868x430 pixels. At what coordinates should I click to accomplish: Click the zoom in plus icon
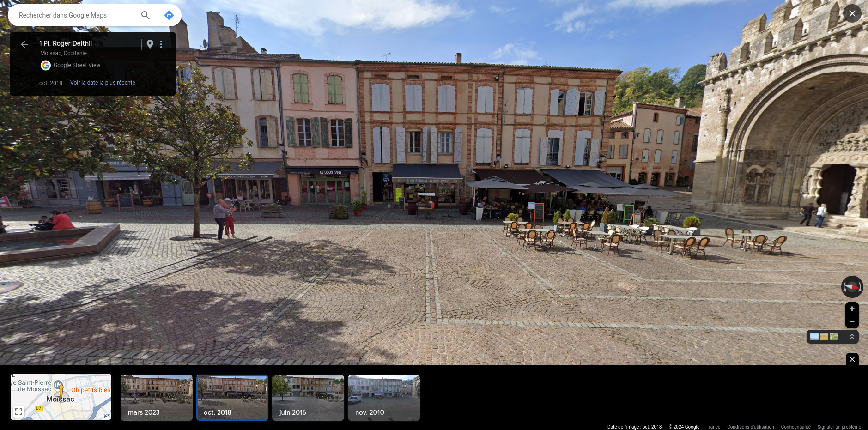851,309
